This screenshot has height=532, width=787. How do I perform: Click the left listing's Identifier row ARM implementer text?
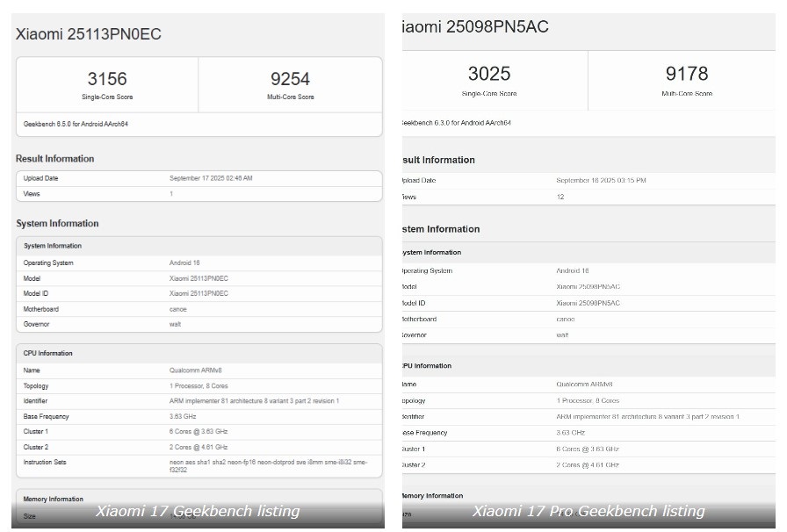(x=254, y=401)
